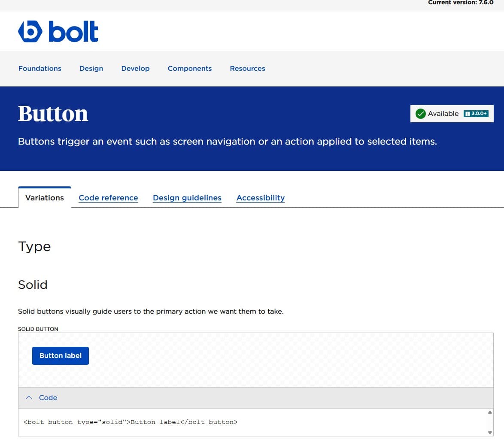This screenshot has width=504, height=442.
Task: Open the Resources navigation menu
Action: [247, 69]
